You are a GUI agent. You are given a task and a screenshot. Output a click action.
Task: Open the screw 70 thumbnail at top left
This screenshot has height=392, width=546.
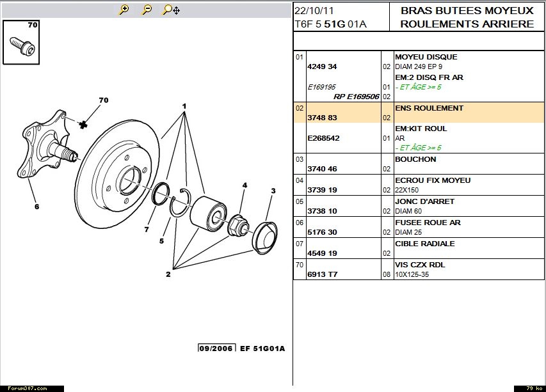(x=20, y=42)
